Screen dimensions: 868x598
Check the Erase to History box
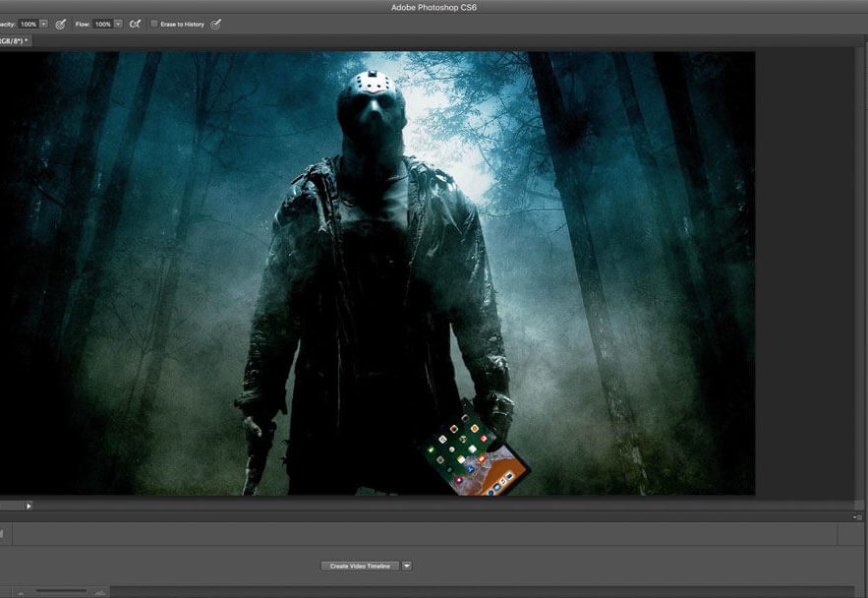[x=154, y=24]
